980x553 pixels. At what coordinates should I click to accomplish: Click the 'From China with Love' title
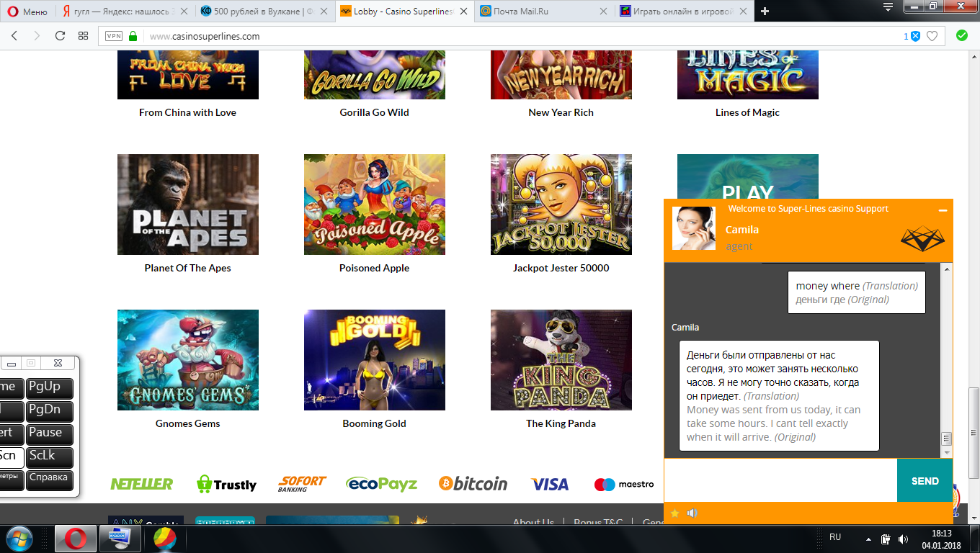[x=187, y=112]
